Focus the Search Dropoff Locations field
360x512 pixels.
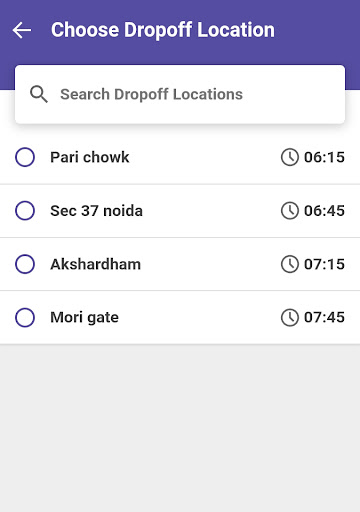180,94
